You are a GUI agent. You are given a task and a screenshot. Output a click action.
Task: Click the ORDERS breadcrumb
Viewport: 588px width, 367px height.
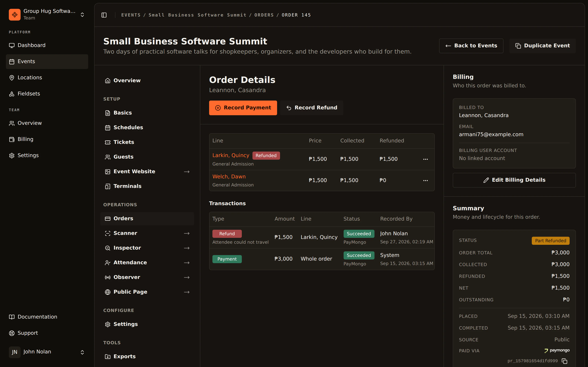[x=264, y=15]
